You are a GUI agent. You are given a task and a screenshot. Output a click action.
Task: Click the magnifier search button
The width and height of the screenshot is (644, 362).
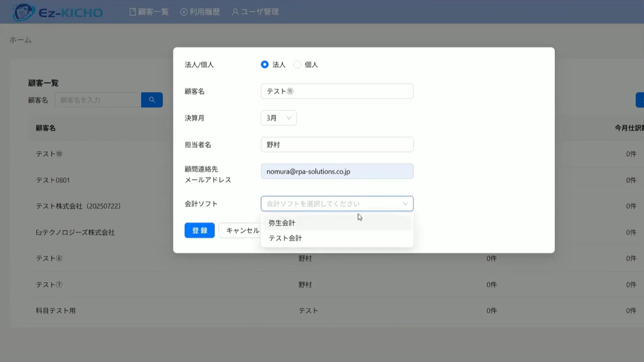click(152, 100)
